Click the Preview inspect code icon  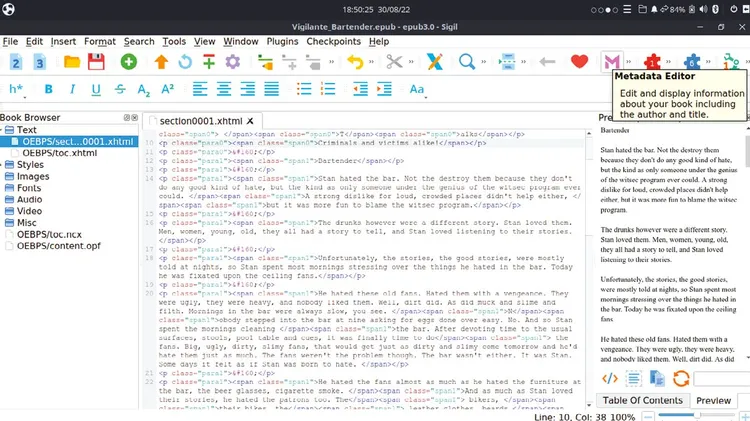[x=610, y=379]
